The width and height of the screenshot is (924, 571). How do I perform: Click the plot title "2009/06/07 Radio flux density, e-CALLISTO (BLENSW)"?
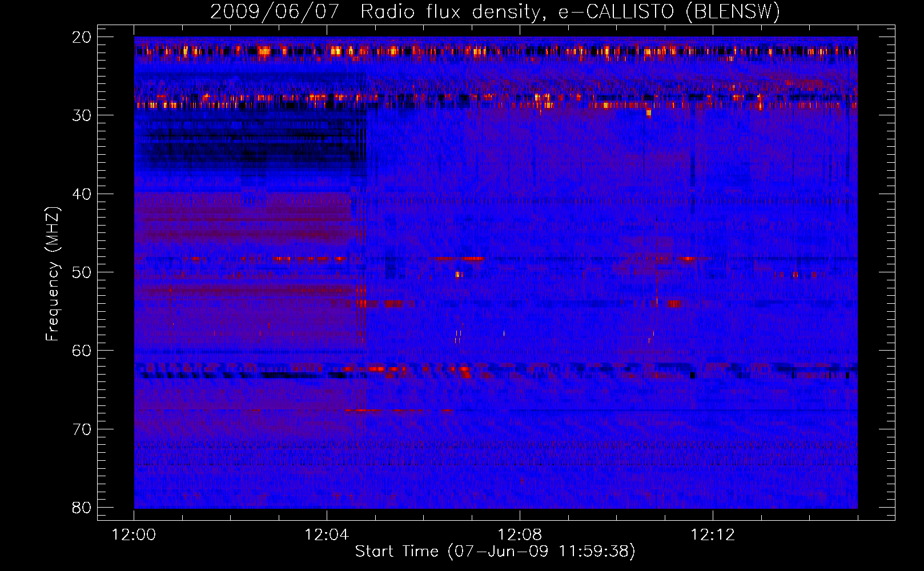(x=495, y=12)
